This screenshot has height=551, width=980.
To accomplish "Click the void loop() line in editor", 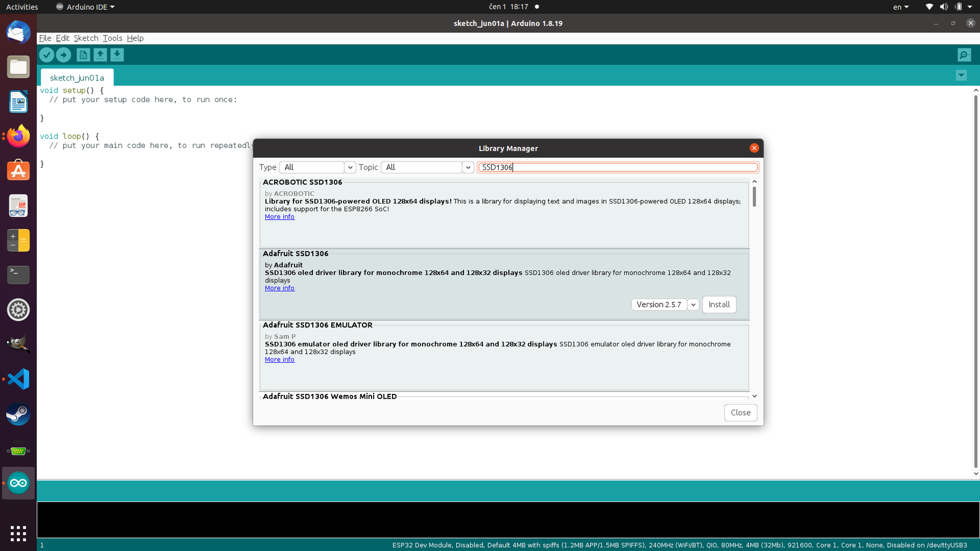I will [x=69, y=136].
